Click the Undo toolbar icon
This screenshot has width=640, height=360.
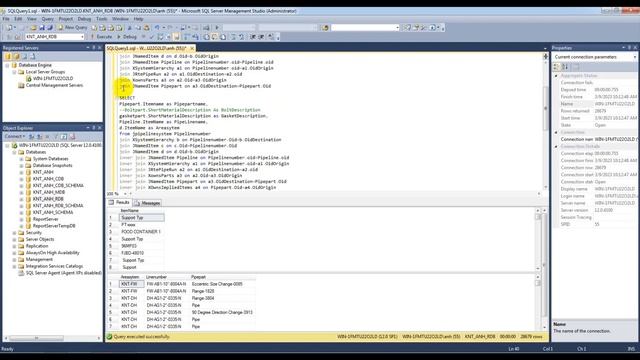click(x=157, y=27)
